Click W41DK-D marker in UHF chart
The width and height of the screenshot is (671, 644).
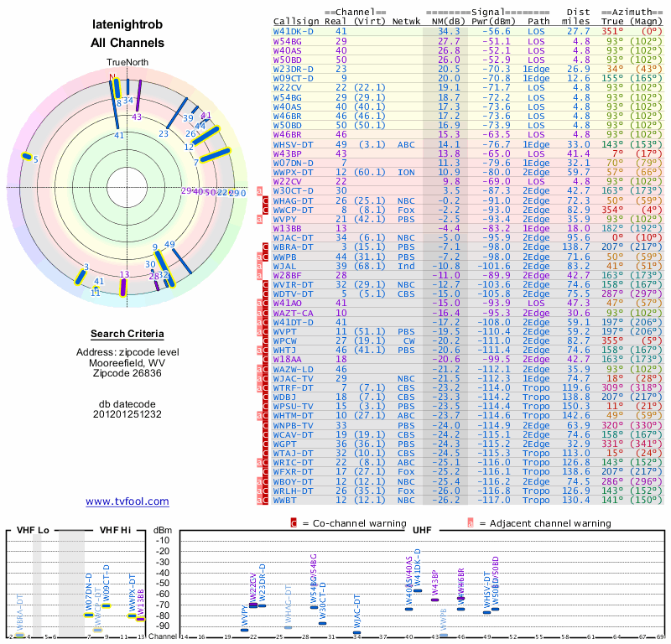coord(418,590)
